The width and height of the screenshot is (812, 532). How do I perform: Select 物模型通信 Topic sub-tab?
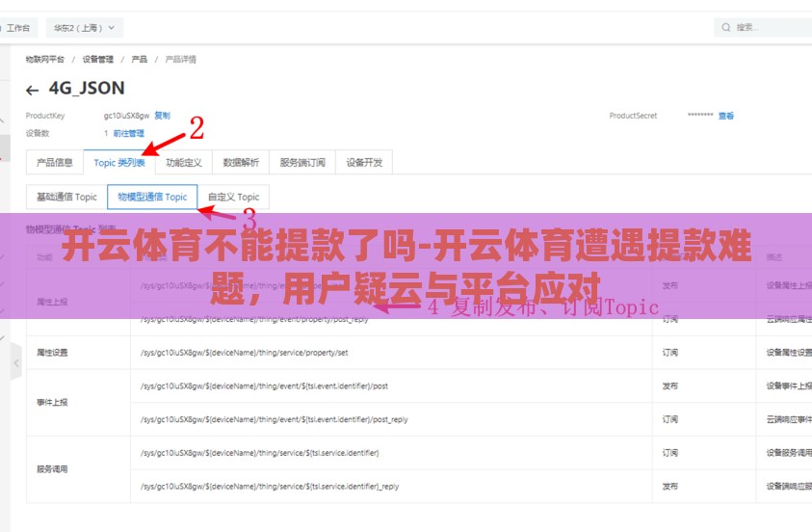[152, 197]
